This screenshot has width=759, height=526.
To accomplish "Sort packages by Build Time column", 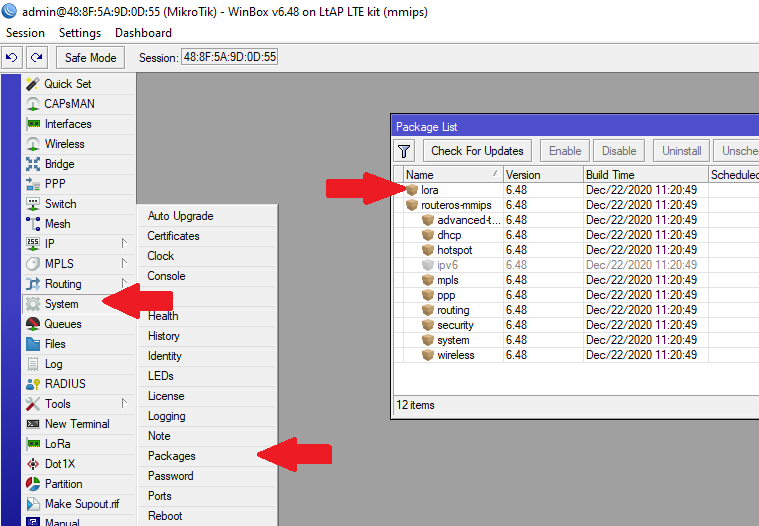I will pos(646,175).
